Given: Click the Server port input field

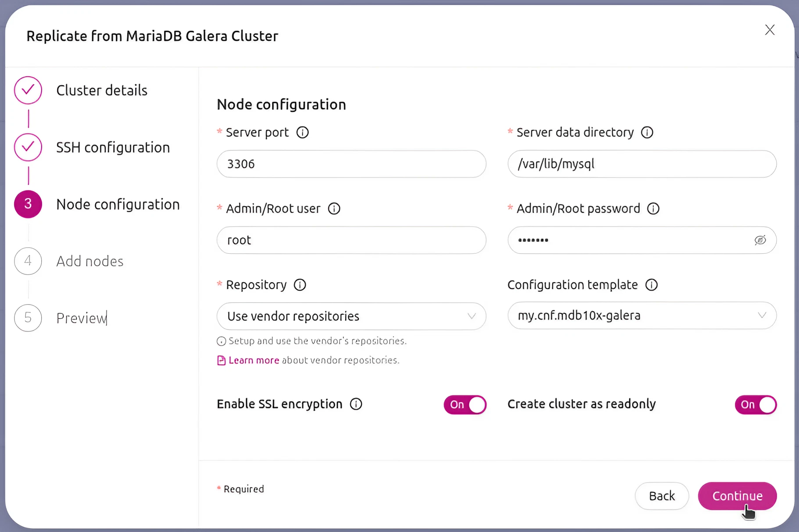Looking at the screenshot, I should [x=351, y=164].
